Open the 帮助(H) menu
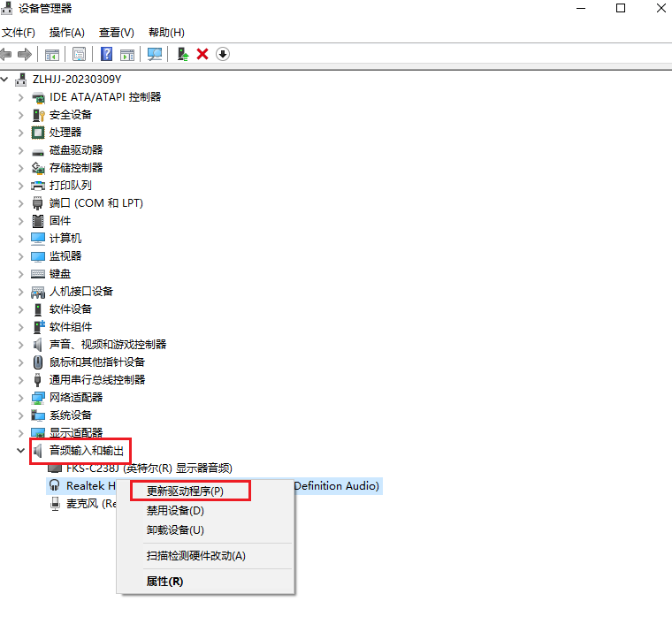Viewport: 672px width, 632px height. (166, 33)
